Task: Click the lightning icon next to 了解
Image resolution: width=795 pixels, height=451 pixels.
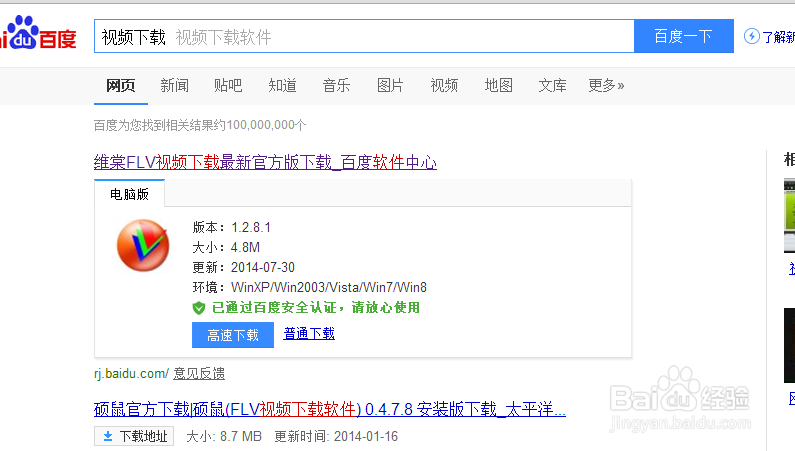Action: [751, 36]
